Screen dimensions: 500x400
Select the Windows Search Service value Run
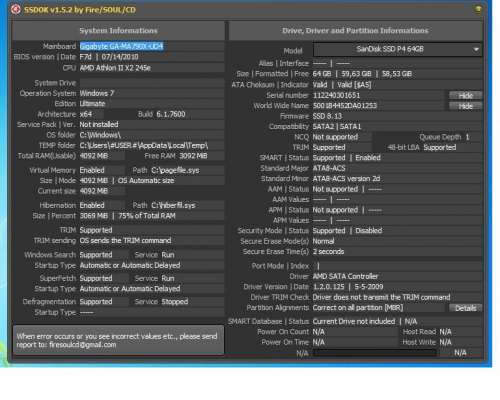coord(168,255)
